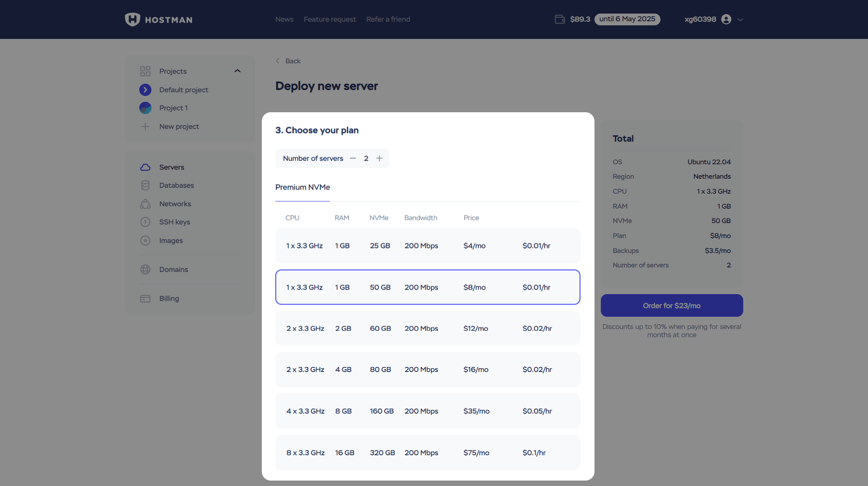Click the balance $89.3 amount

(x=580, y=19)
